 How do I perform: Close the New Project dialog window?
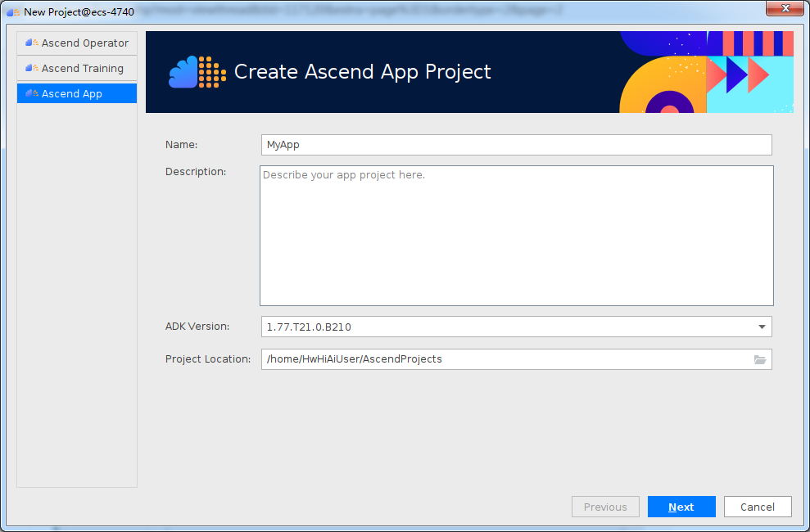coord(785,8)
